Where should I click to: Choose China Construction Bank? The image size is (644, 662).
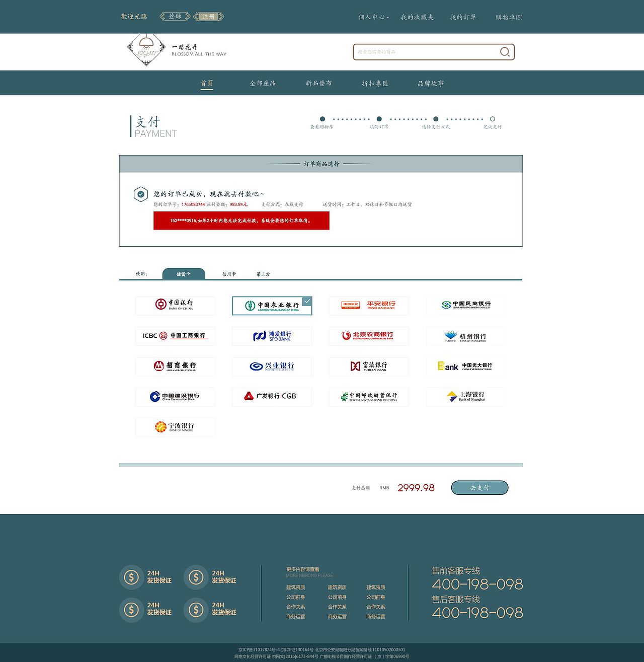click(175, 397)
